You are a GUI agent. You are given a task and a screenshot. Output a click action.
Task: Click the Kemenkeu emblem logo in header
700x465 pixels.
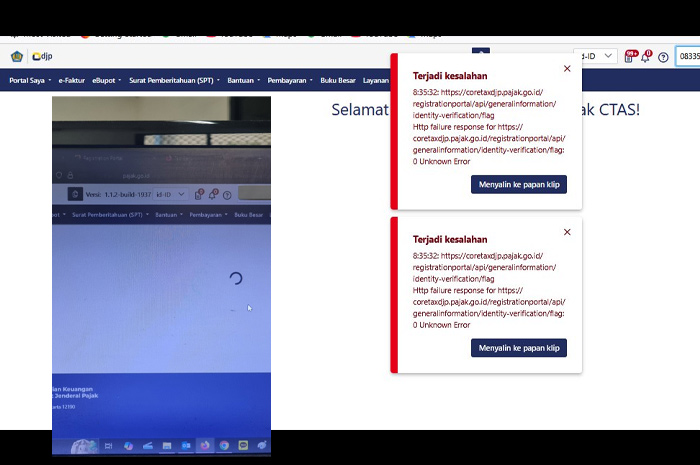[x=17, y=56]
